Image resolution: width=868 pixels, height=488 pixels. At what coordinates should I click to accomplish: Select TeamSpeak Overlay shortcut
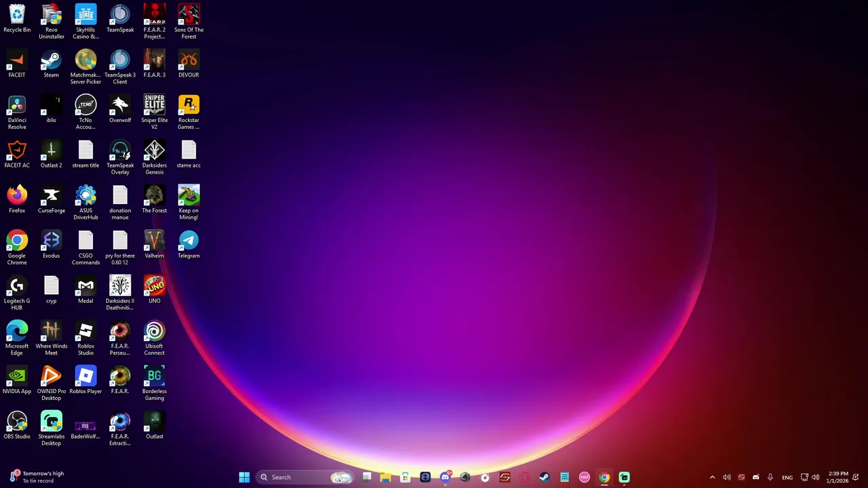[120, 157]
